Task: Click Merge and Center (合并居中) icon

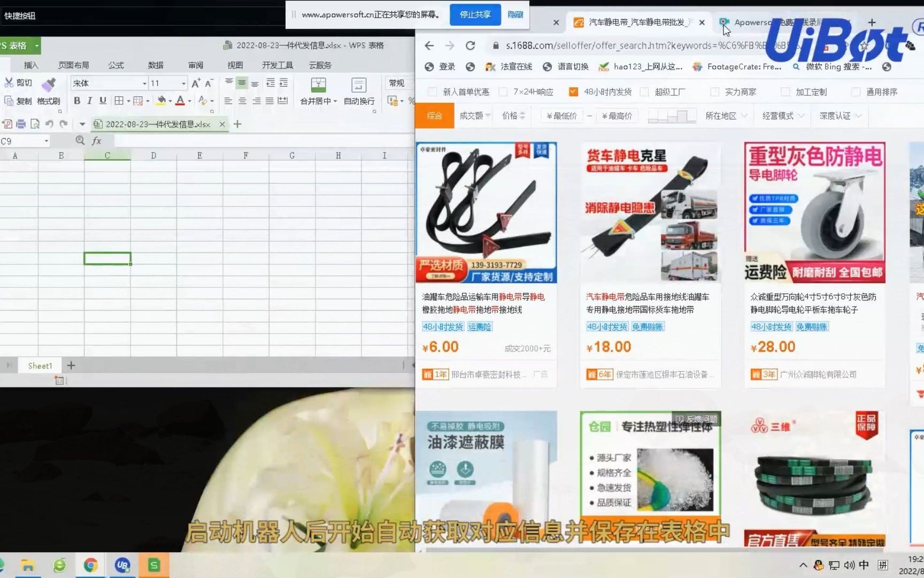Action: coord(318,85)
